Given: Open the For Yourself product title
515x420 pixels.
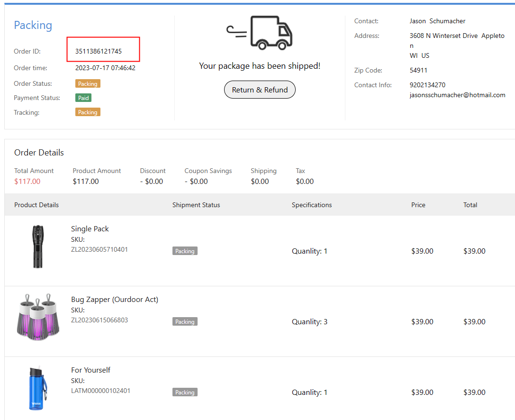Looking at the screenshot, I should coord(90,370).
